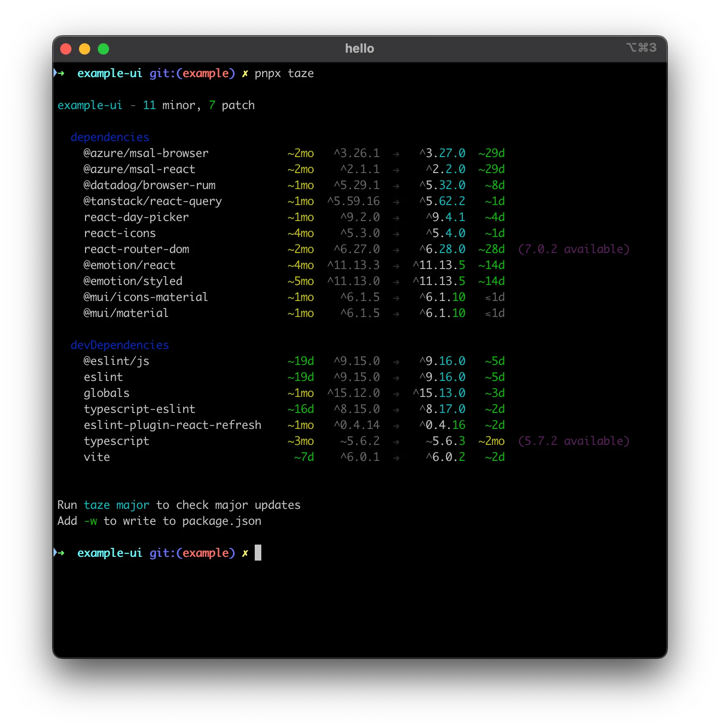720x728 pixels.
Task: Click the '~5mo' age of @emotion/styled
Action: (301, 281)
